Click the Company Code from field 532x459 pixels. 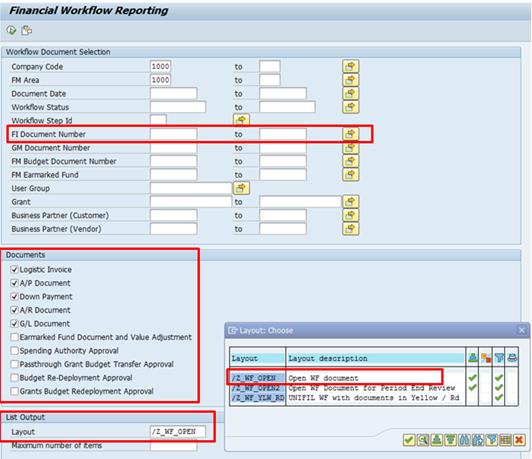[x=160, y=66]
